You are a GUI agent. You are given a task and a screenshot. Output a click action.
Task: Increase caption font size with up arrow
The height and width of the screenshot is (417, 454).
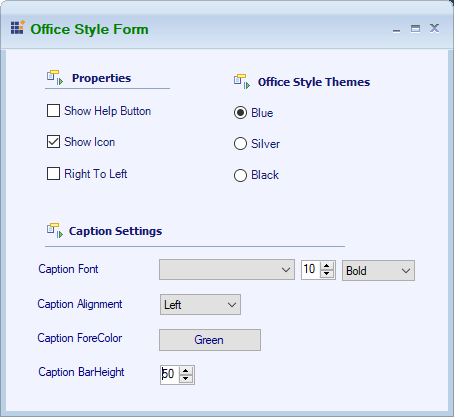coord(327,266)
